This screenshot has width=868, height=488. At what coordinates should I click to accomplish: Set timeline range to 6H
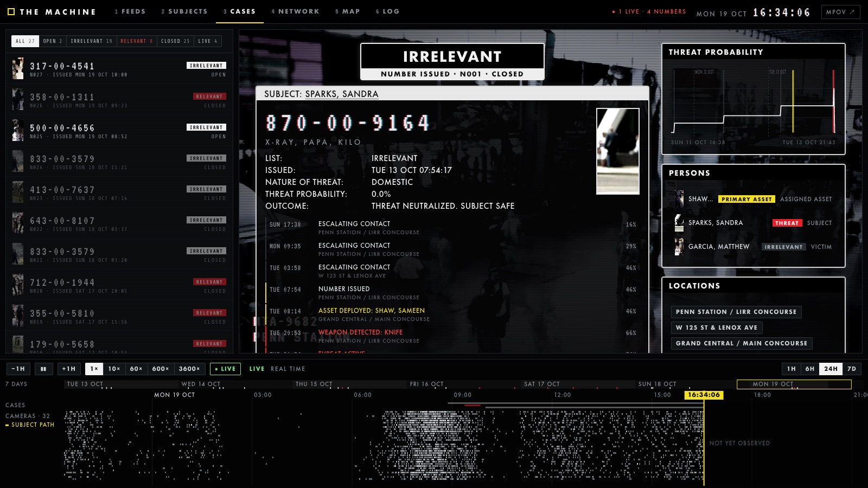pyautogui.click(x=810, y=369)
